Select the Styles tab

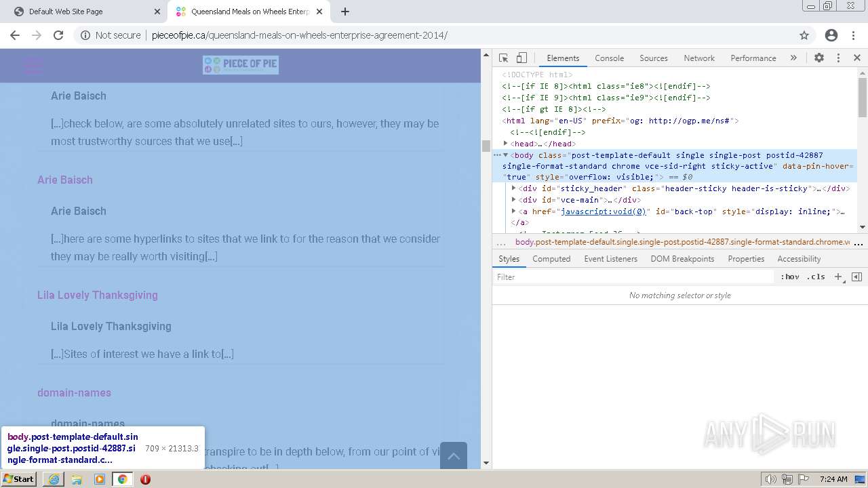pos(509,259)
